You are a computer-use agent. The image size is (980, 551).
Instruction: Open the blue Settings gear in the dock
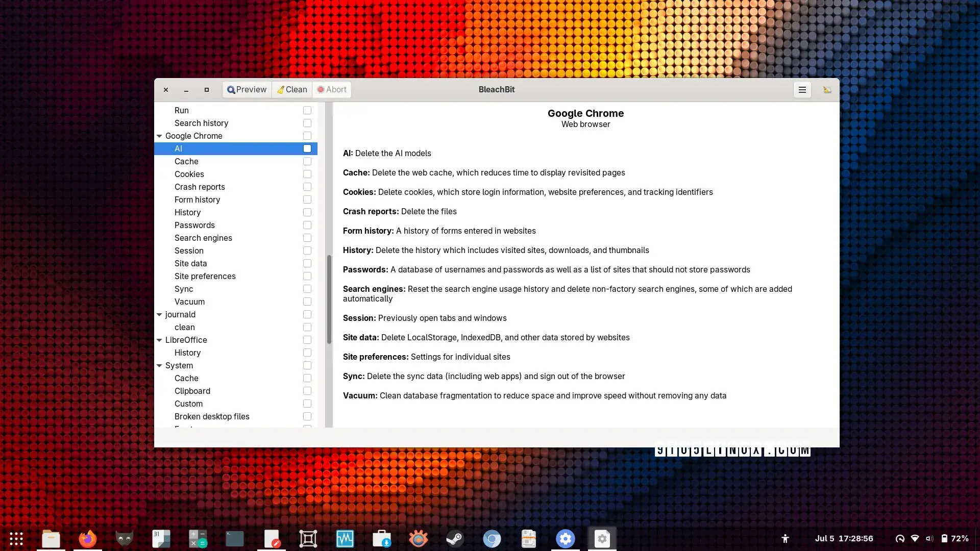click(566, 539)
